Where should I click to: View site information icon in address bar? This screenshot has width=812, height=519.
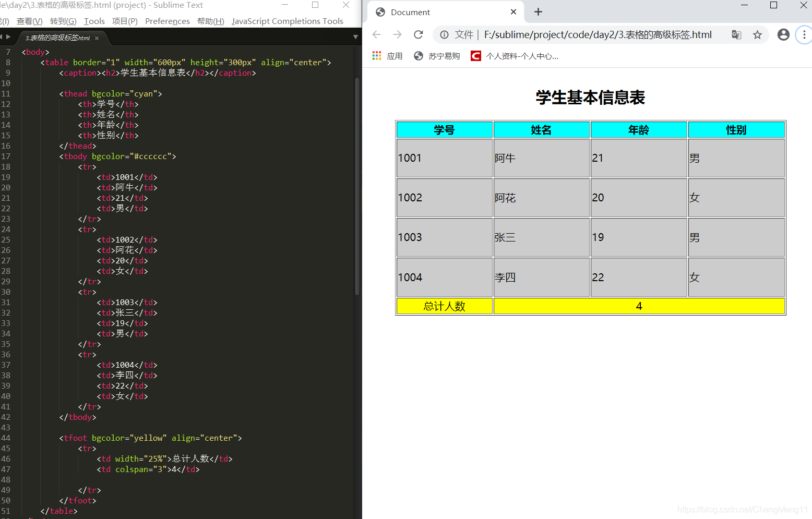444,34
